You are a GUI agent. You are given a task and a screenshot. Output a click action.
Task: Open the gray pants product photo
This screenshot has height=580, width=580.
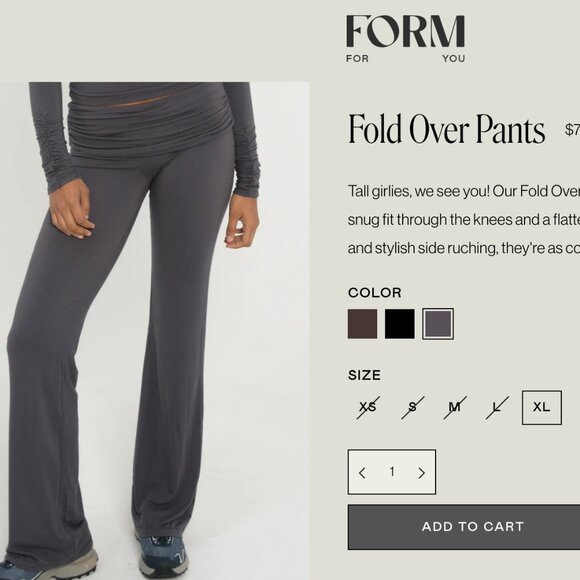tap(155, 331)
